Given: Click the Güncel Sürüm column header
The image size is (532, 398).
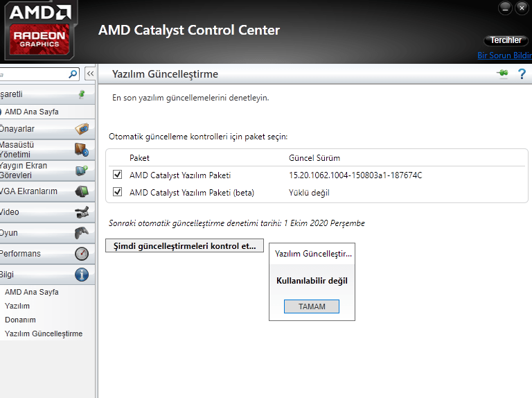Looking at the screenshot, I should click(x=314, y=158).
